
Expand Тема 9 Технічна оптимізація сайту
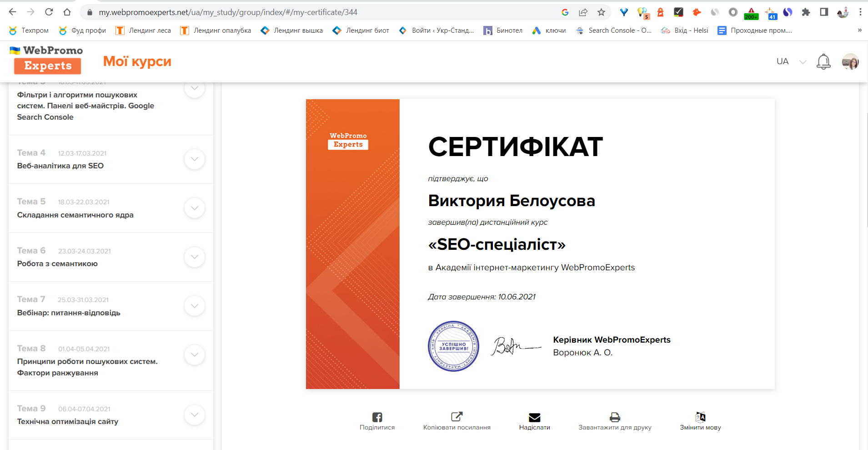(x=195, y=415)
